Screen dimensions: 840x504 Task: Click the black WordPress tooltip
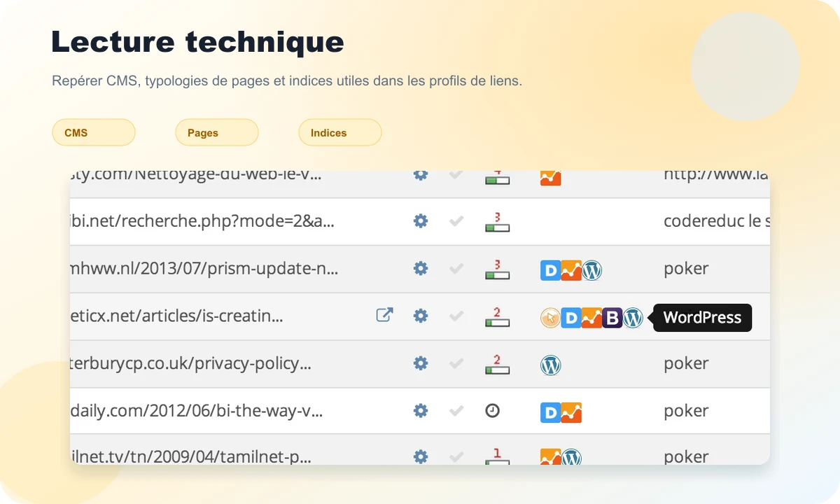702,318
